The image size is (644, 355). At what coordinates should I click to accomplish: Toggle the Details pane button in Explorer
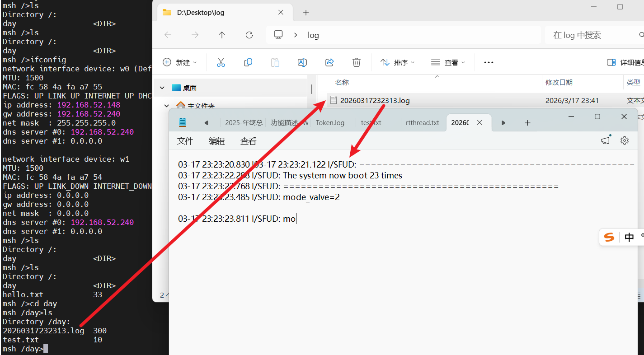pyautogui.click(x=625, y=62)
